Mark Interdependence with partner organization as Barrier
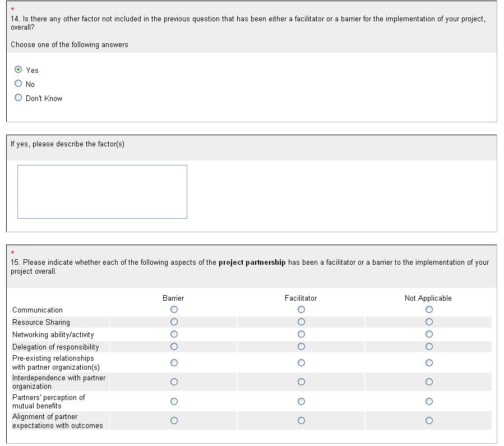Screen dimensions: 504x446 [x=174, y=382]
